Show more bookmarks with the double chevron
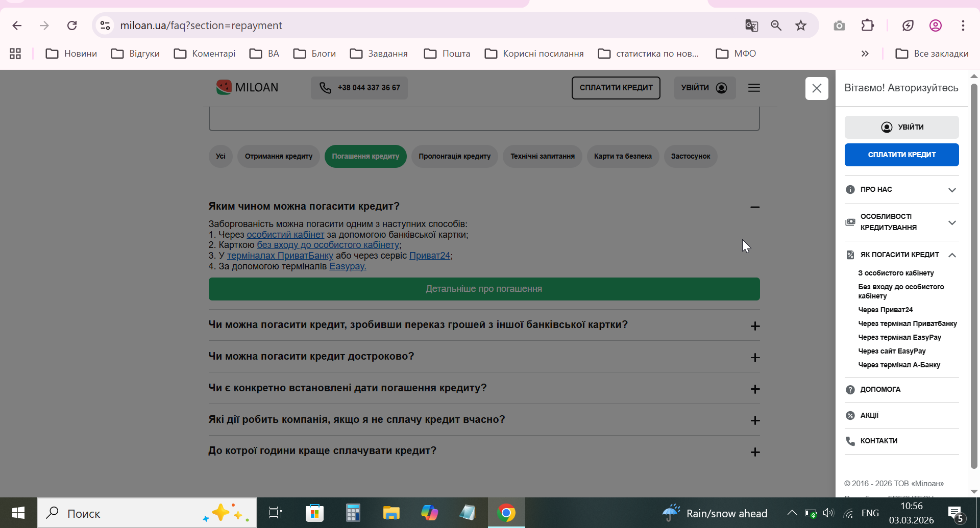 (x=865, y=54)
